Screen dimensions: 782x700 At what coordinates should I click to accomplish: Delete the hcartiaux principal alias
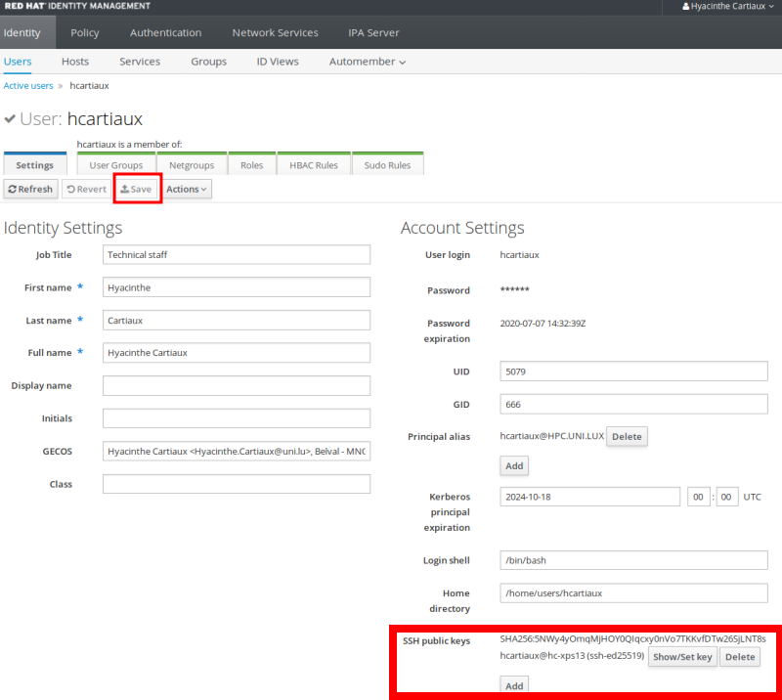tap(627, 436)
